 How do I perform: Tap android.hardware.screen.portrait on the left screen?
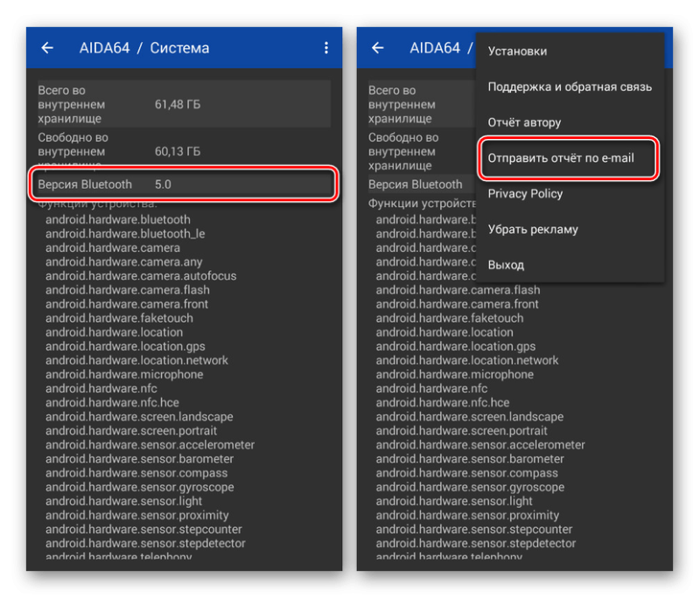click(x=131, y=431)
